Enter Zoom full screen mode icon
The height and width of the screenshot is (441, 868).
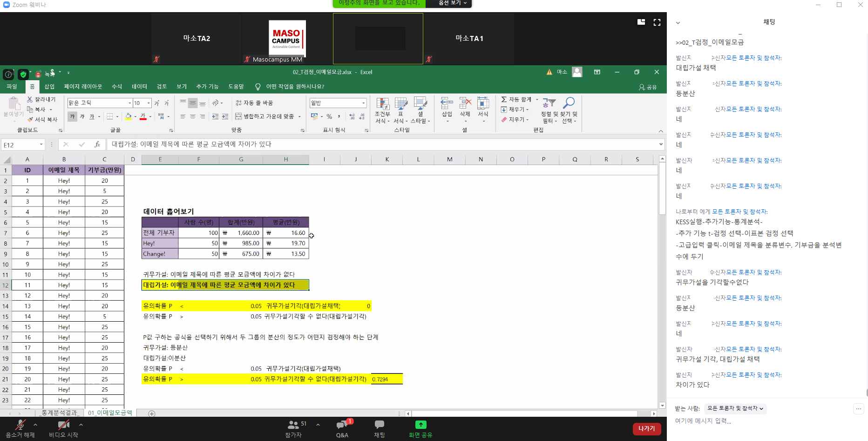[x=657, y=22]
